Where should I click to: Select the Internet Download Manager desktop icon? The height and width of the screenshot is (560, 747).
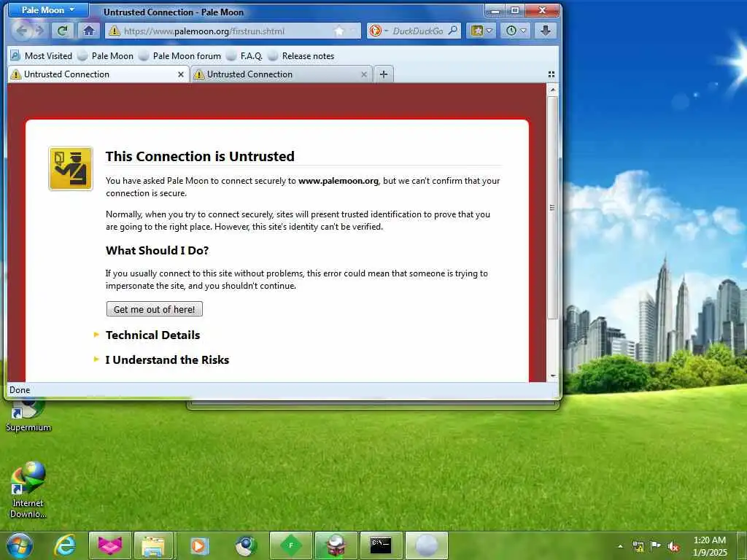[28, 490]
